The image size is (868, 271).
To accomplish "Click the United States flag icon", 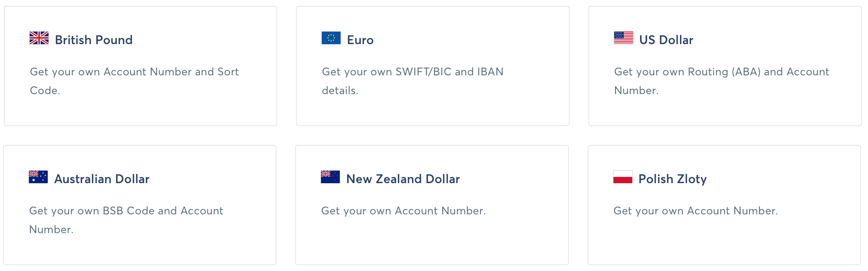I will pyautogui.click(x=623, y=38).
